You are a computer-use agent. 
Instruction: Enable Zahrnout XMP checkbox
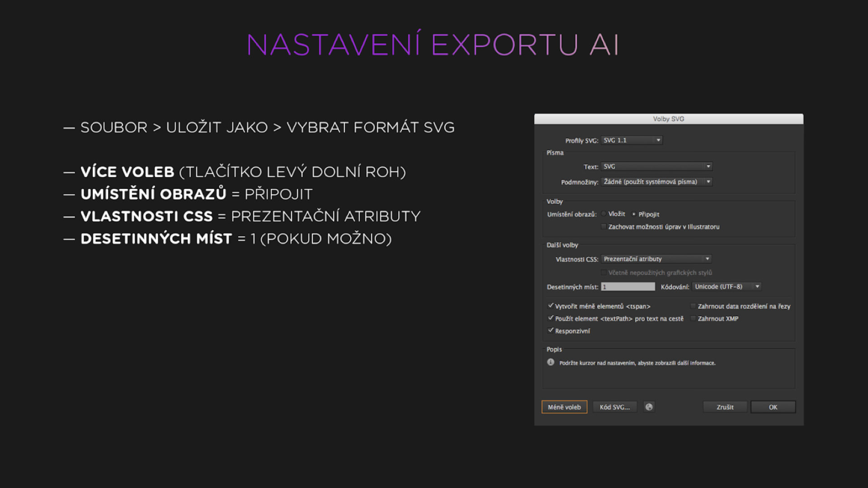coord(693,319)
